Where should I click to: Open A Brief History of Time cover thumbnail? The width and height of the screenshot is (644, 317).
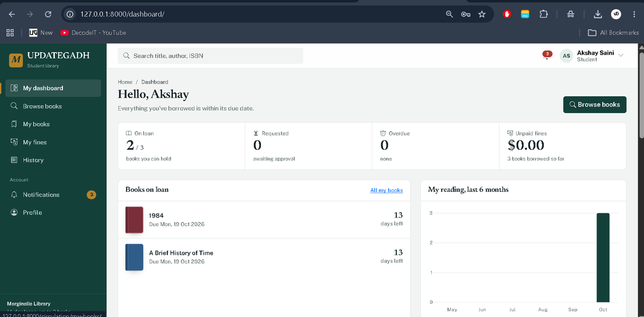135,257
